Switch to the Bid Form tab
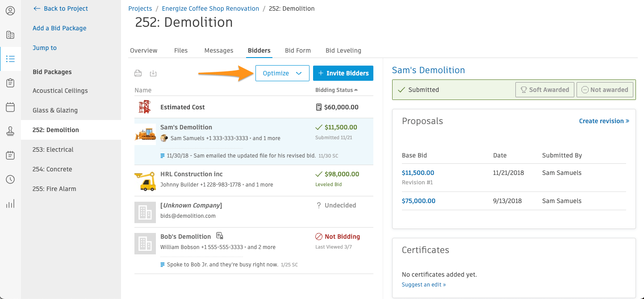The width and height of the screenshot is (644, 299). point(298,50)
